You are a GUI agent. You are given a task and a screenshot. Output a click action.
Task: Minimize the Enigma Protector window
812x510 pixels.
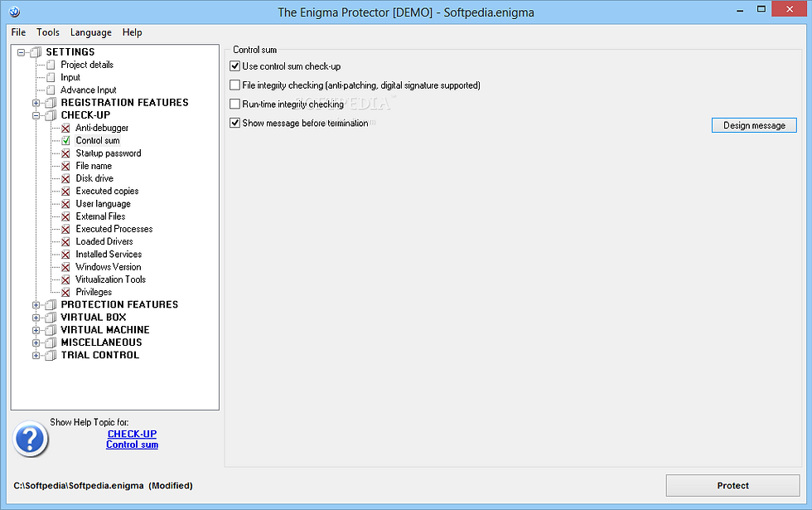point(740,9)
